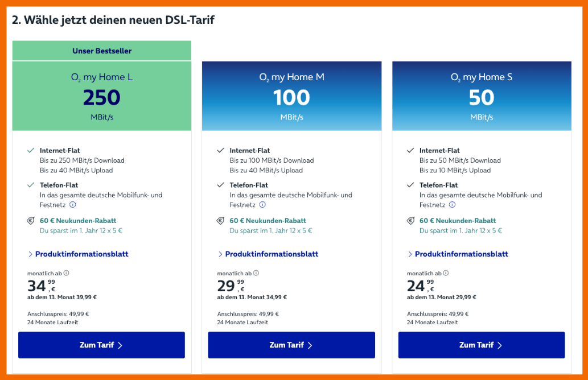Image resolution: width=588 pixels, height=380 pixels.
Task: Select the blue O2 my Home S 50 header
Action: tap(482, 96)
